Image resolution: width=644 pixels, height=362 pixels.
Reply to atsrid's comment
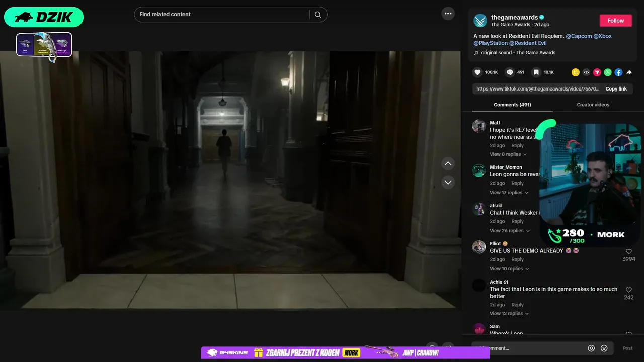(x=517, y=222)
